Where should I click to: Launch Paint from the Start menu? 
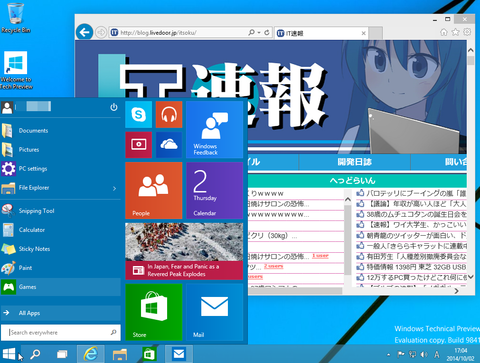[60, 268]
